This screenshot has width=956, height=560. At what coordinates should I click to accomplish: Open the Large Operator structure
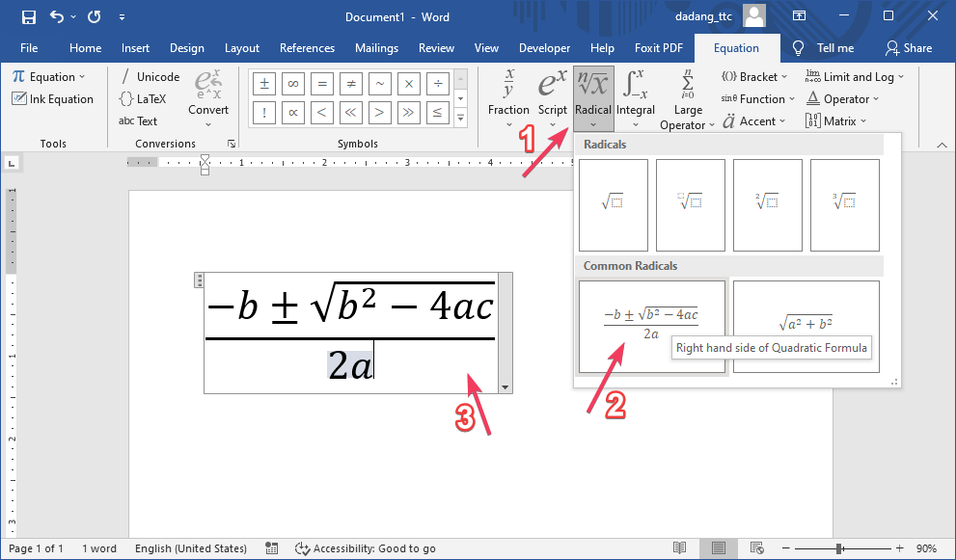pos(687,96)
